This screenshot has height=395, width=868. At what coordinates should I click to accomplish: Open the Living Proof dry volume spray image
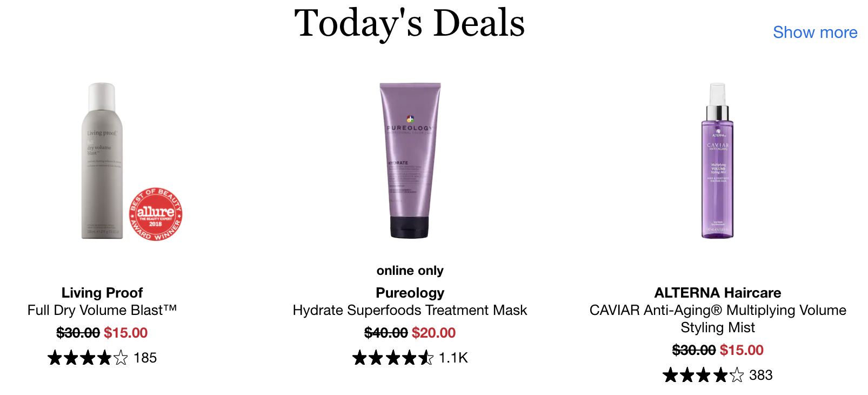(102, 161)
